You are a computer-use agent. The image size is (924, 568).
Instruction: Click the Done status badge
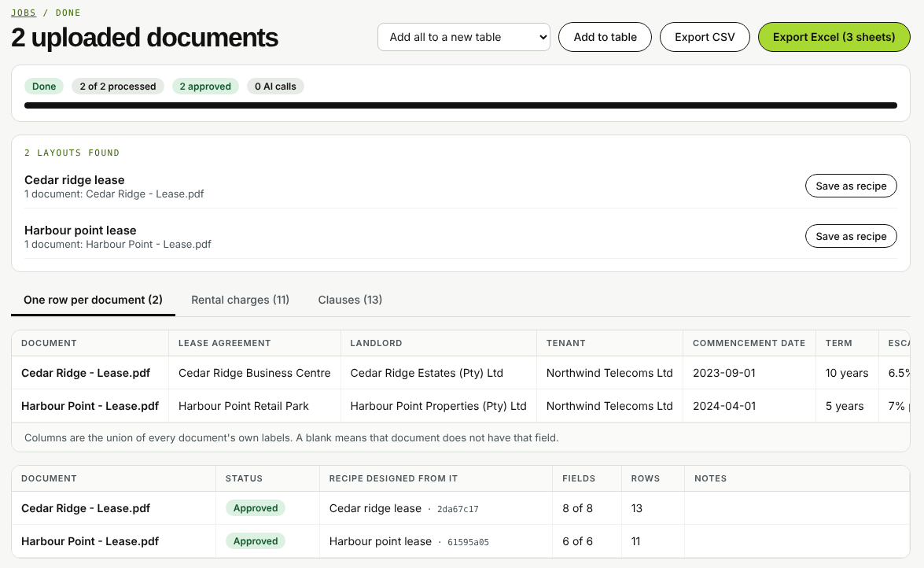point(43,86)
